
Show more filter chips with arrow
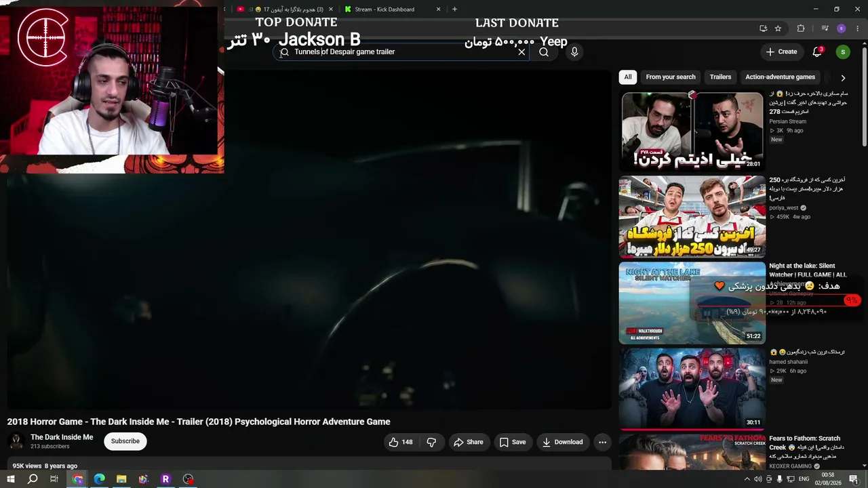coord(843,77)
